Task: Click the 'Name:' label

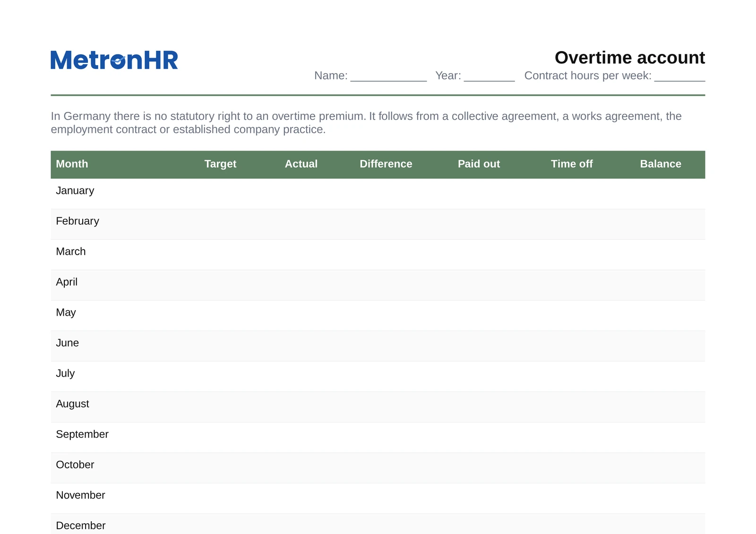Action: tap(331, 76)
